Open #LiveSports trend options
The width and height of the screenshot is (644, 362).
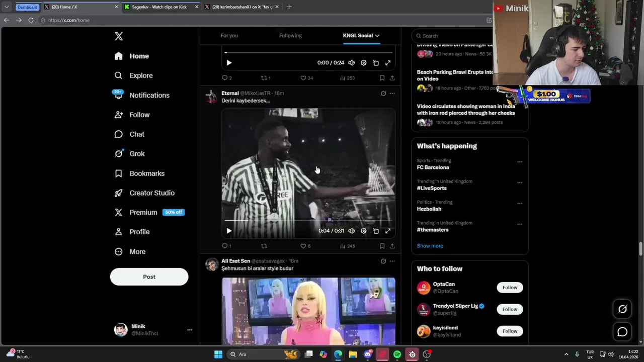click(520, 183)
